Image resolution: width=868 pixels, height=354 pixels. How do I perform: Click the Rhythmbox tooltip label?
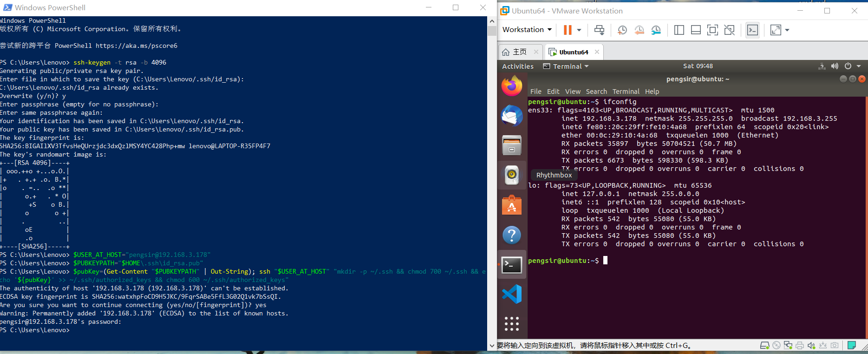point(554,175)
